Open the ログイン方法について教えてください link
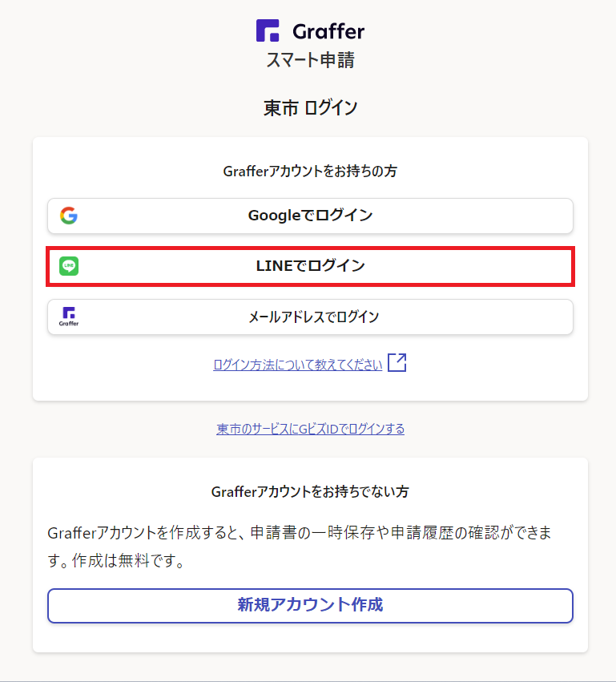Image resolution: width=616 pixels, height=682 pixels. tap(297, 365)
